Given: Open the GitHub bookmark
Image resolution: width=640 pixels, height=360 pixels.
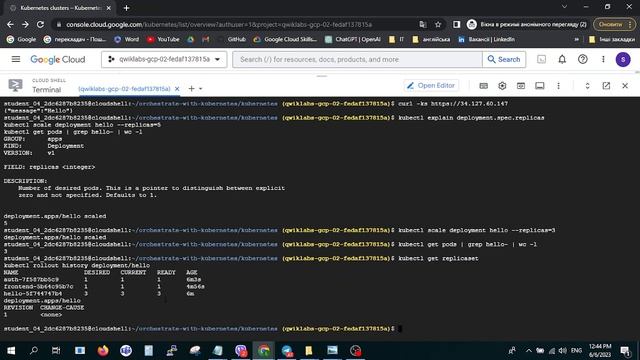Looking at the screenshot, I should [x=231, y=39].
